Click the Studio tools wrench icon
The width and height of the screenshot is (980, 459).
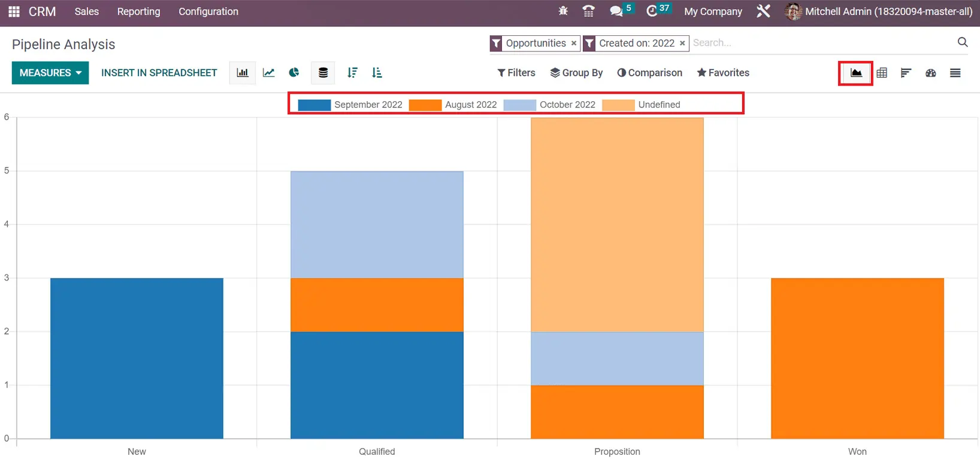763,11
